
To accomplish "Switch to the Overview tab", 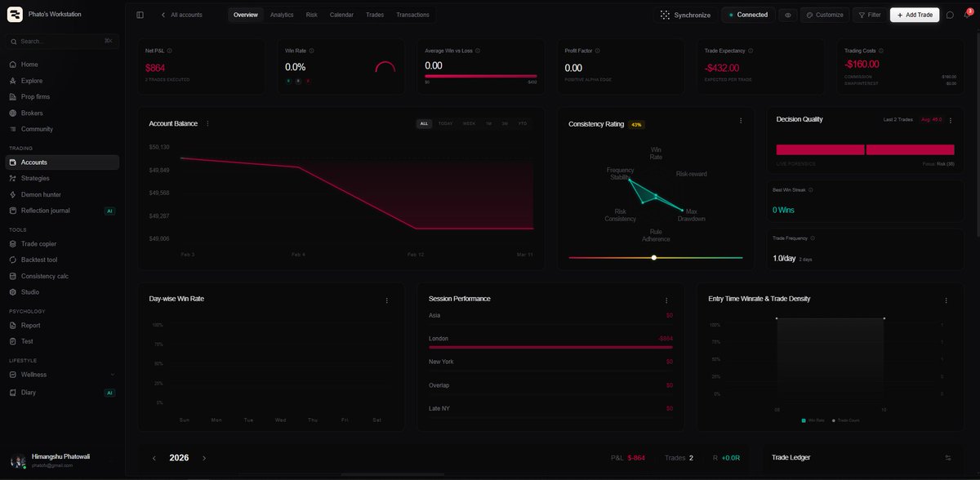I will click(x=245, y=15).
